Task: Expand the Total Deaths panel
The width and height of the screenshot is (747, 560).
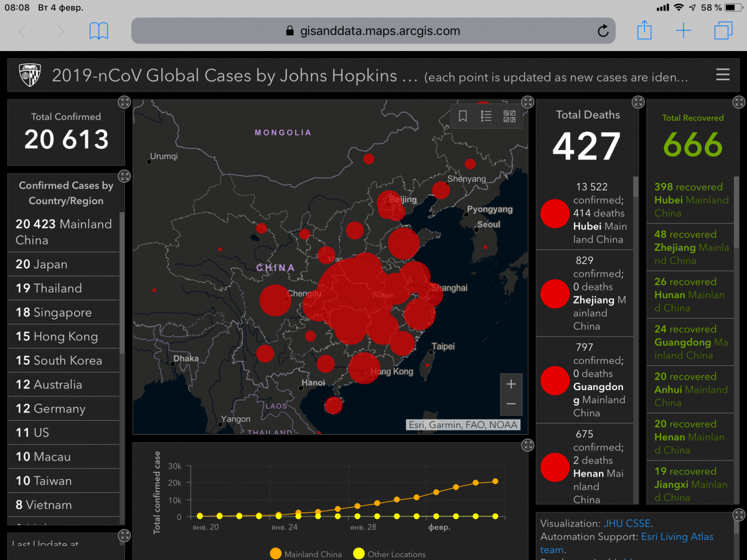Action: coord(638,102)
